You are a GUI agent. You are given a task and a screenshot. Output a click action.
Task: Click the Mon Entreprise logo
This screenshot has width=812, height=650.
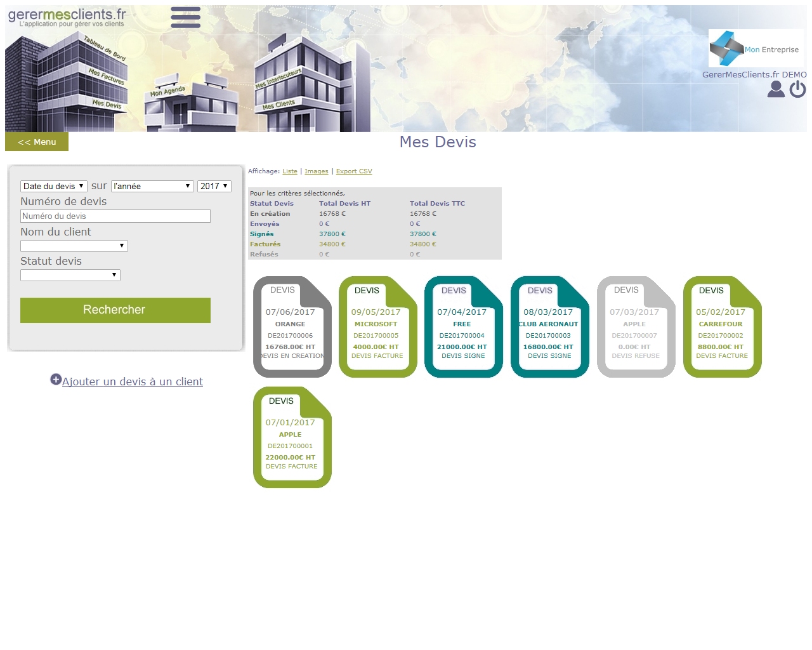[756, 49]
